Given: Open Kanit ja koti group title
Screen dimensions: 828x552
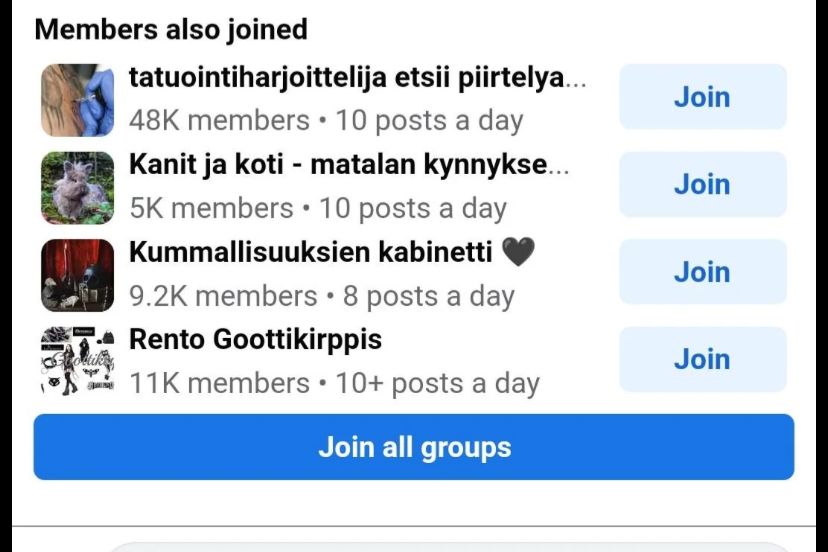Looking at the screenshot, I should 348,165.
